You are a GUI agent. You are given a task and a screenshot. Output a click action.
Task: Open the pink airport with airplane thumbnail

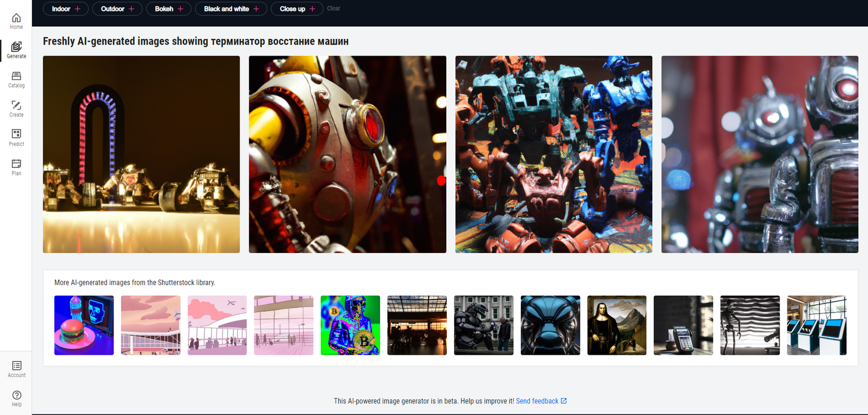[x=217, y=325]
